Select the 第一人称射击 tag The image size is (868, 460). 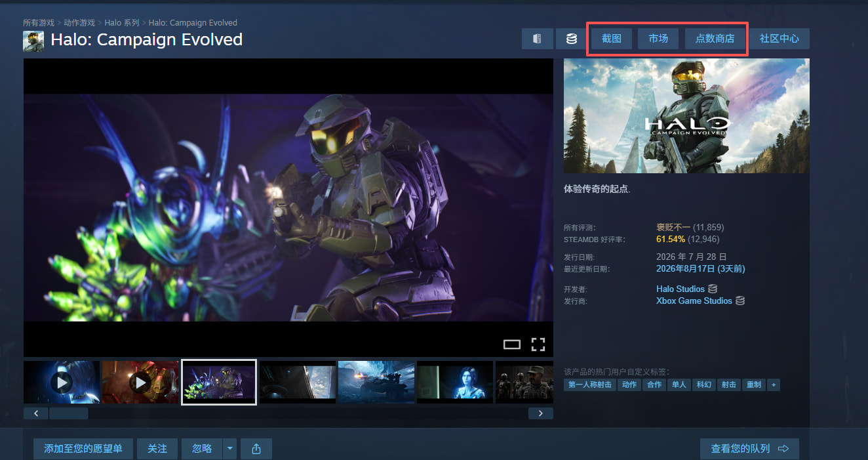589,385
